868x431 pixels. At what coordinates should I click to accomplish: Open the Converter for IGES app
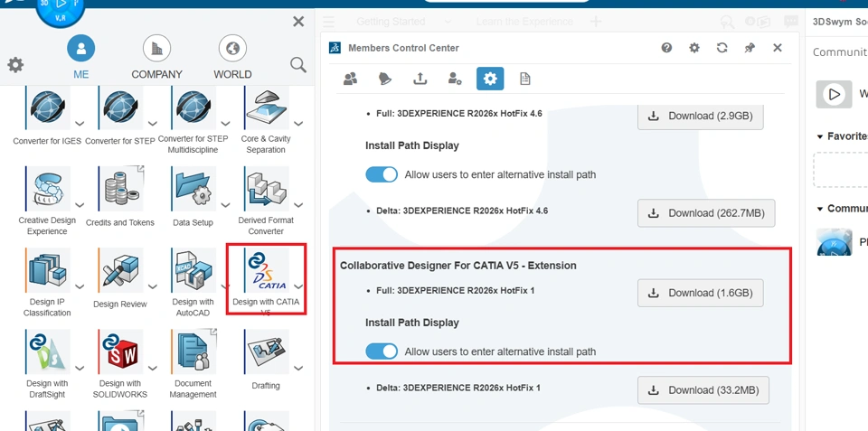coord(48,108)
